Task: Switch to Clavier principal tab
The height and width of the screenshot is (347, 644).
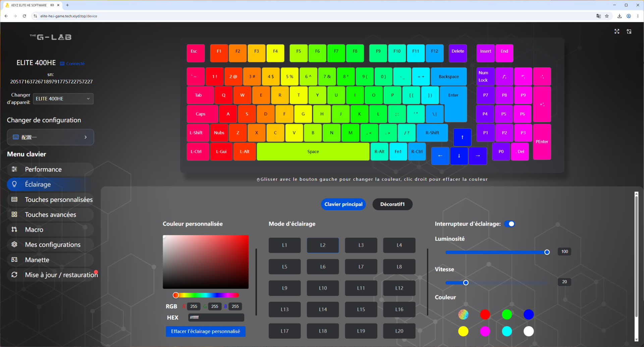Action: click(x=343, y=204)
